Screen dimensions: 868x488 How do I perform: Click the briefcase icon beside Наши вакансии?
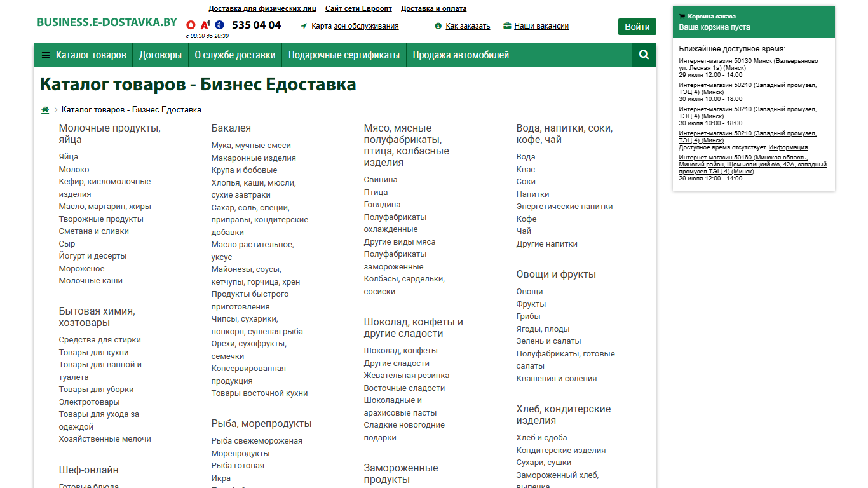[507, 26]
